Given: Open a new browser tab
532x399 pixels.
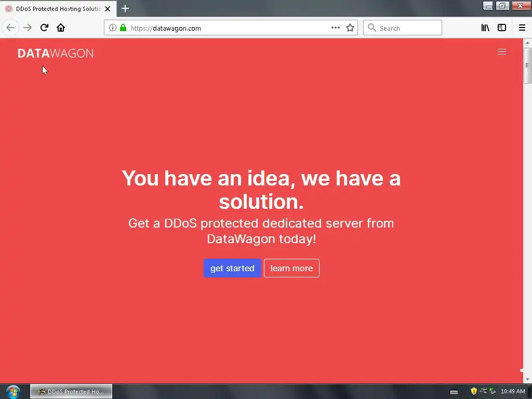Looking at the screenshot, I should click(125, 8).
